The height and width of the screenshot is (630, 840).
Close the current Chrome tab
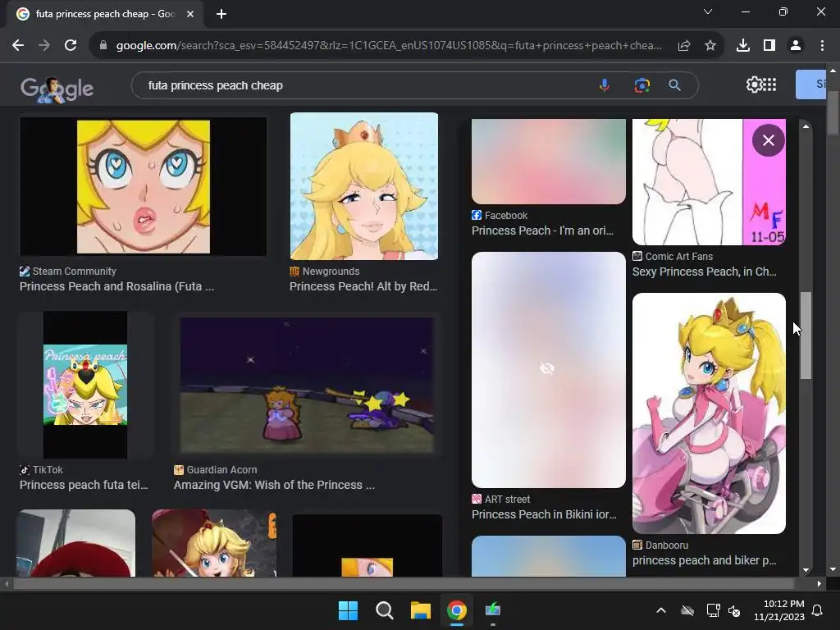pyautogui.click(x=190, y=15)
